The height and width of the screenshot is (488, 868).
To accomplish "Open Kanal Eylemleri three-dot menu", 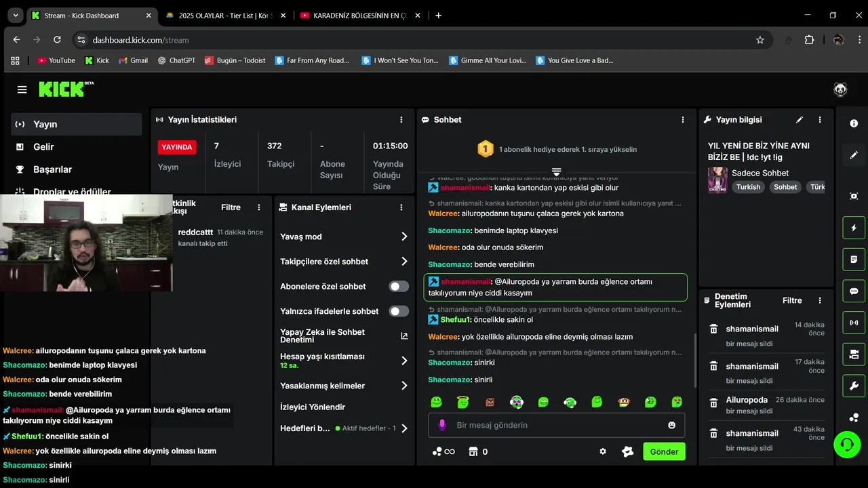I will [x=401, y=207].
